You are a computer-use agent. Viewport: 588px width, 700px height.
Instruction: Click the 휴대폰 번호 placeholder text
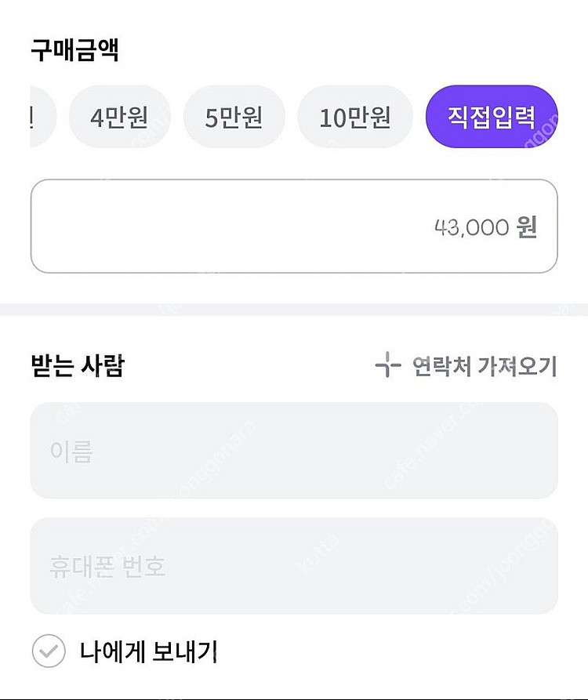[107, 567]
